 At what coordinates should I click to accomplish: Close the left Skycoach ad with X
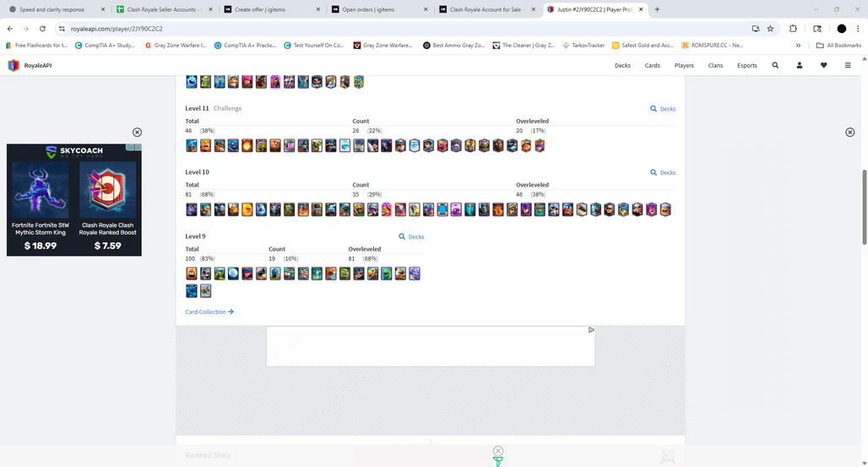(138, 133)
